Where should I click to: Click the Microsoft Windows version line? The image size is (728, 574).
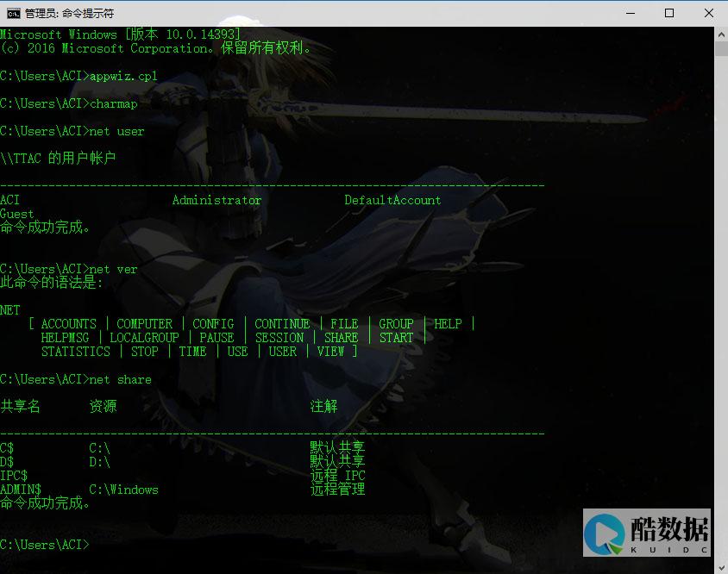120,34
